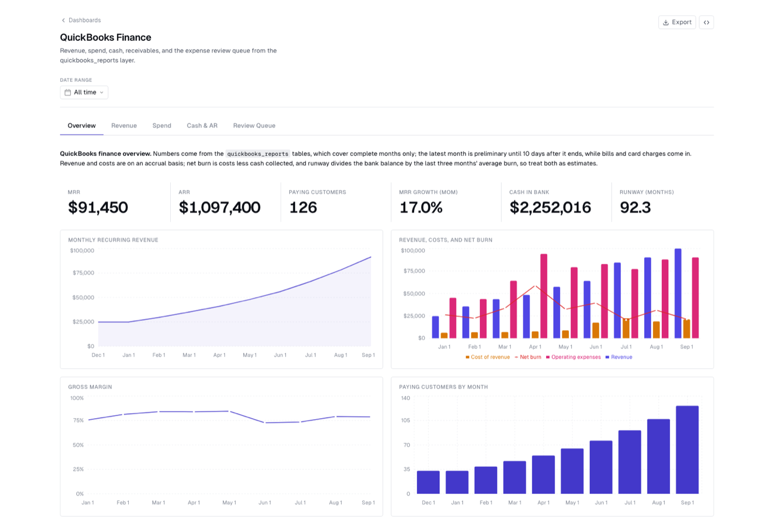
Task: Click the Dec 1 bar in Paying Customers chart
Action: [428, 482]
